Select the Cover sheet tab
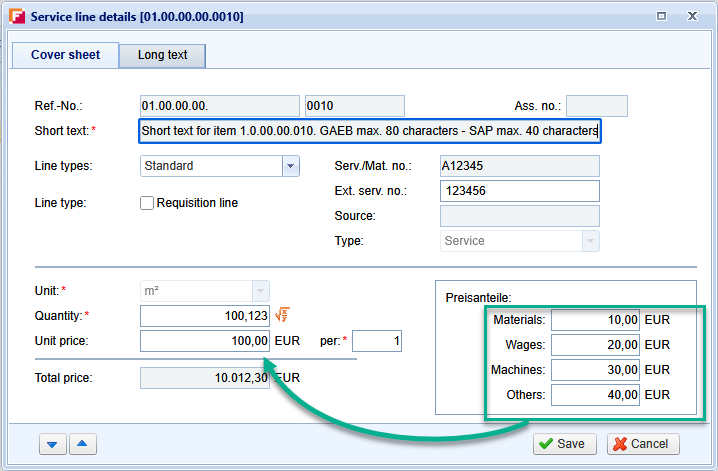Image resolution: width=718 pixels, height=471 pixels. 65,55
